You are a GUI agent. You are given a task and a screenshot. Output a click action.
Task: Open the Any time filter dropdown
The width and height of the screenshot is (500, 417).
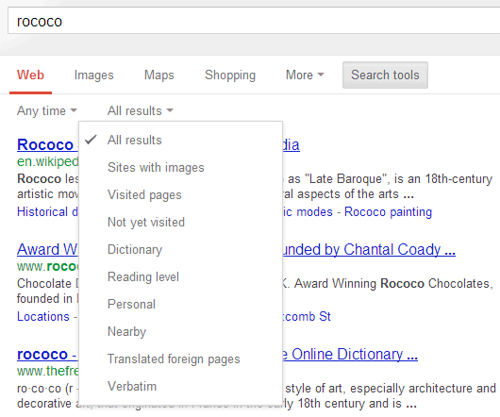pos(47,111)
